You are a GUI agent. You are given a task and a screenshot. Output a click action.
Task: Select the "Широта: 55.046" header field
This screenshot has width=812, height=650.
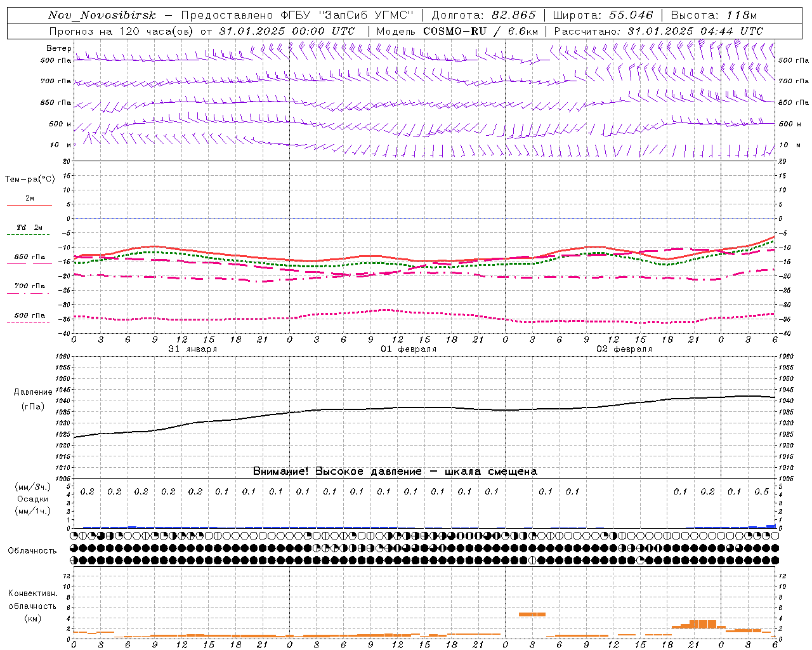pyautogui.click(x=603, y=15)
